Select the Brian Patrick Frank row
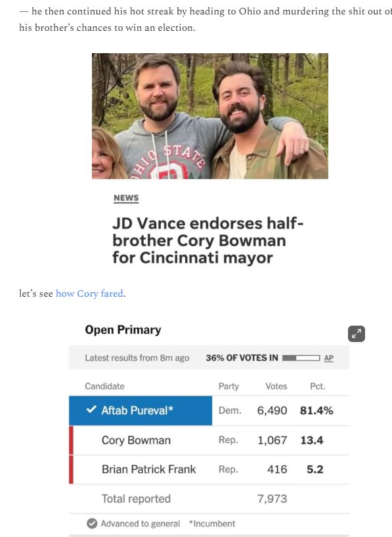The image size is (392, 537). [209, 469]
